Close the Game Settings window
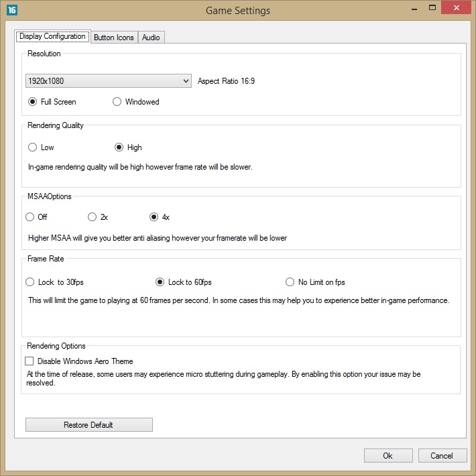This screenshot has height=476, width=476. point(455,9)
